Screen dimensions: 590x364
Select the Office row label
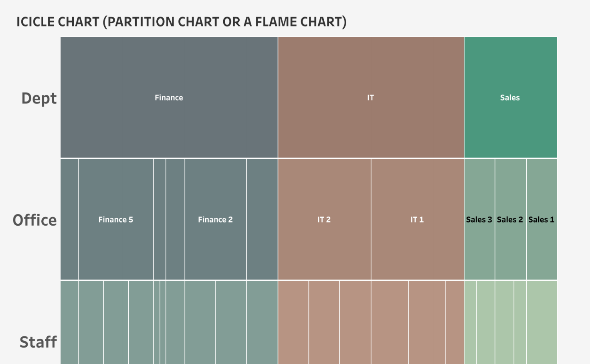point(35,220)
